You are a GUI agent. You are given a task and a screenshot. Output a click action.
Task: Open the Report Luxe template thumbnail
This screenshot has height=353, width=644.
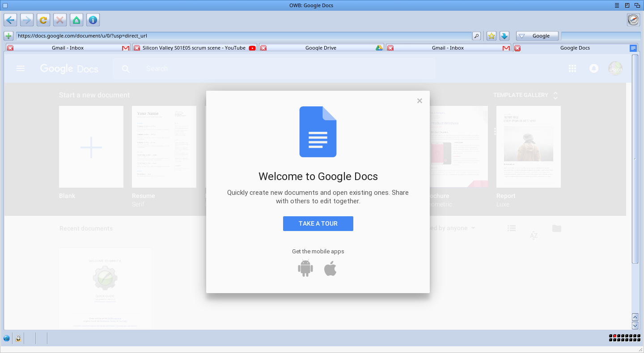click(x=529, y=147)
